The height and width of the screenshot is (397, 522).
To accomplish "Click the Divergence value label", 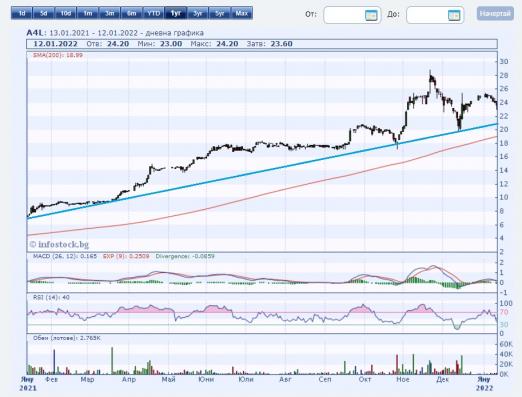I will [x=185, y=256].
